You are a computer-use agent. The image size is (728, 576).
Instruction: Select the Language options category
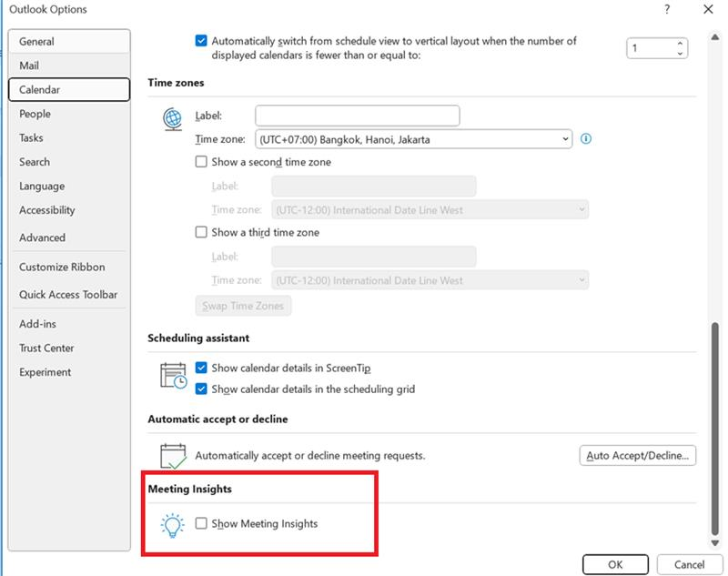69,187
